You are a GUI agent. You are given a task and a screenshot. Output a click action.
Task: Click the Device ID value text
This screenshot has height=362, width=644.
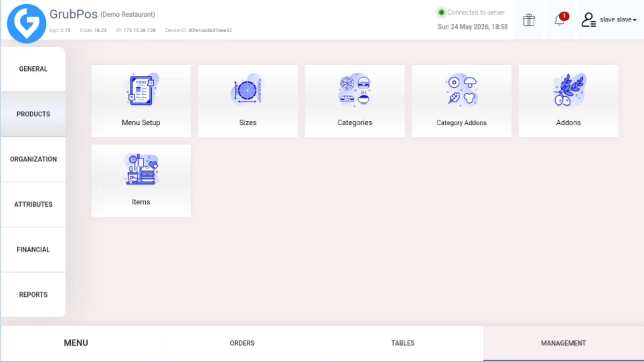210,30
